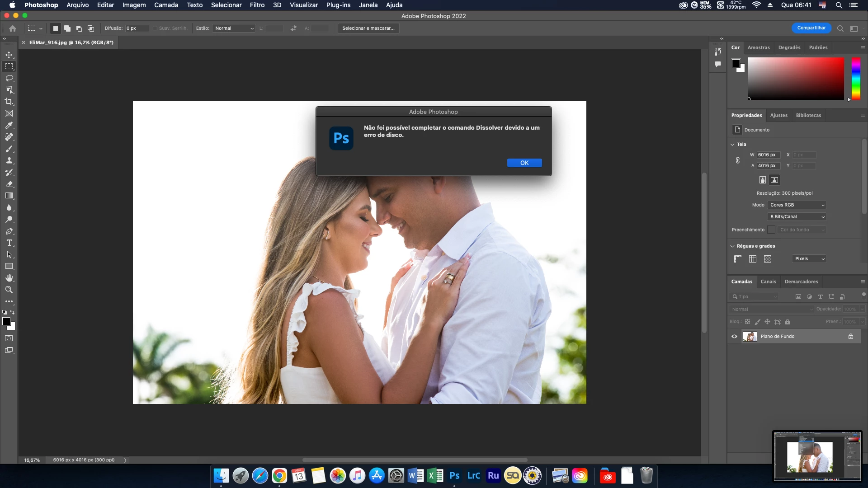Select the Eyedropper tool

coord(9,125)
